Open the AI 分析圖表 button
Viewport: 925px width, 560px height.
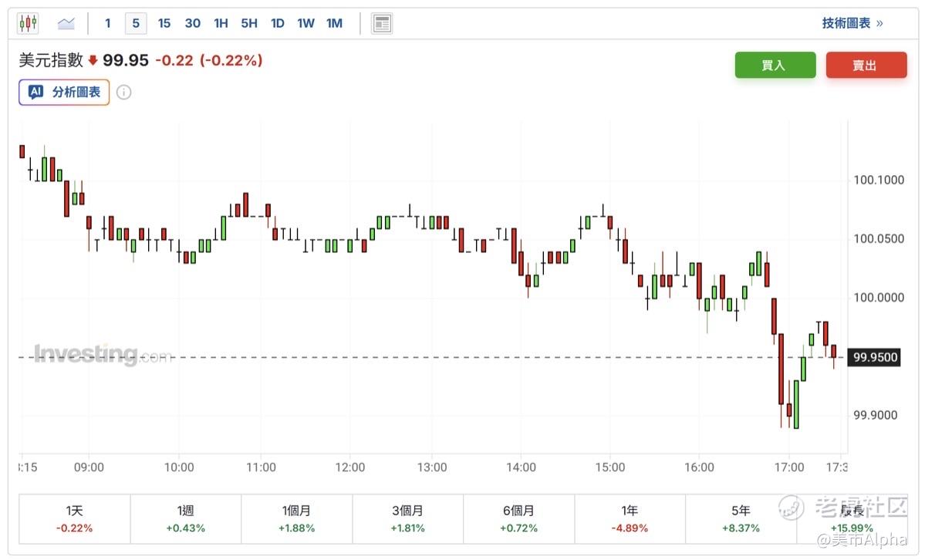point(65,93)
